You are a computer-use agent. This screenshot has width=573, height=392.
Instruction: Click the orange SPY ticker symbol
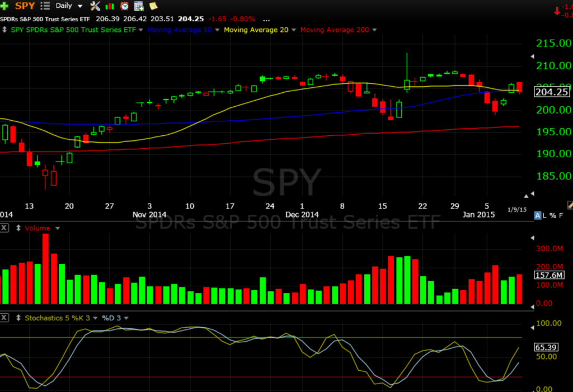pos(25,6)
